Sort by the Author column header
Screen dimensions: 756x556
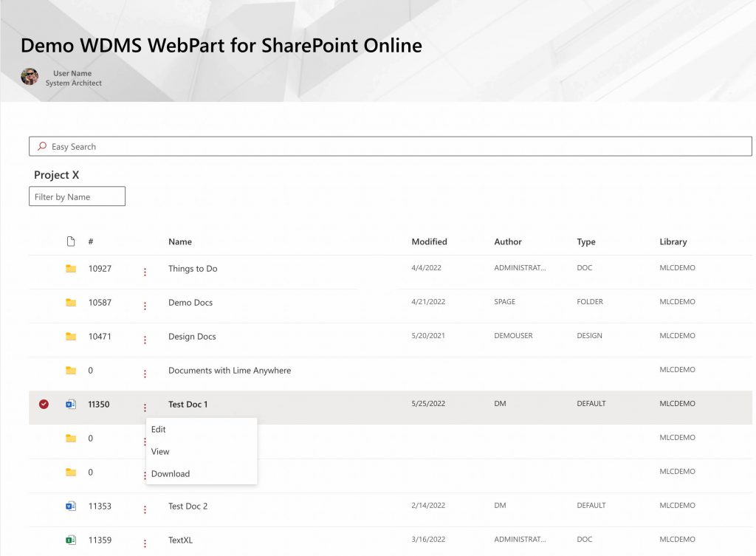coord(508,241)
